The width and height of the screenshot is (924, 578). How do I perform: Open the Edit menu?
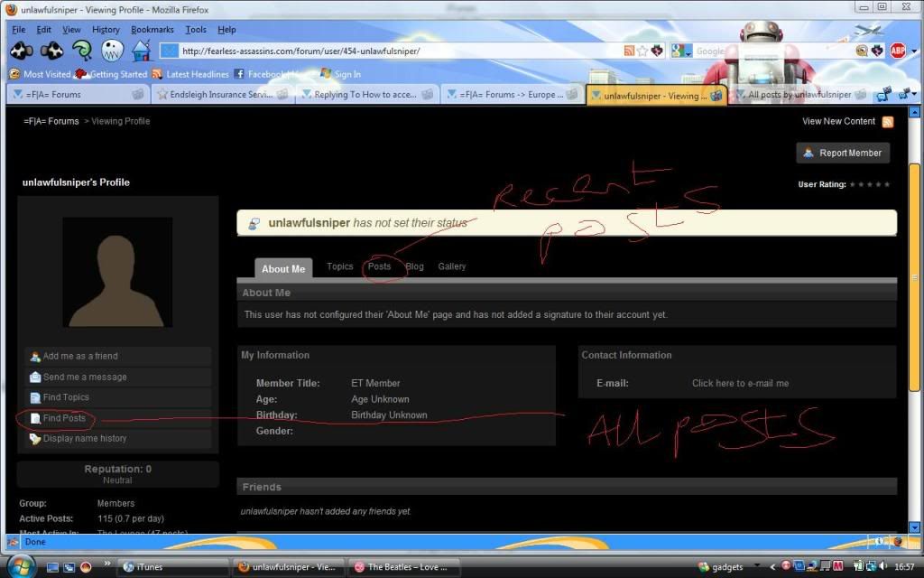tap(43, 30)
